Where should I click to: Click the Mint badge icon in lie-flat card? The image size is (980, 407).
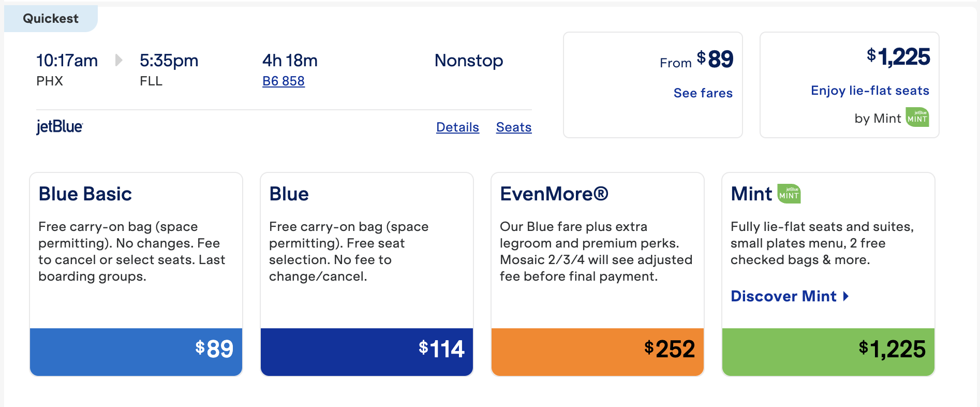pos(917,118)
